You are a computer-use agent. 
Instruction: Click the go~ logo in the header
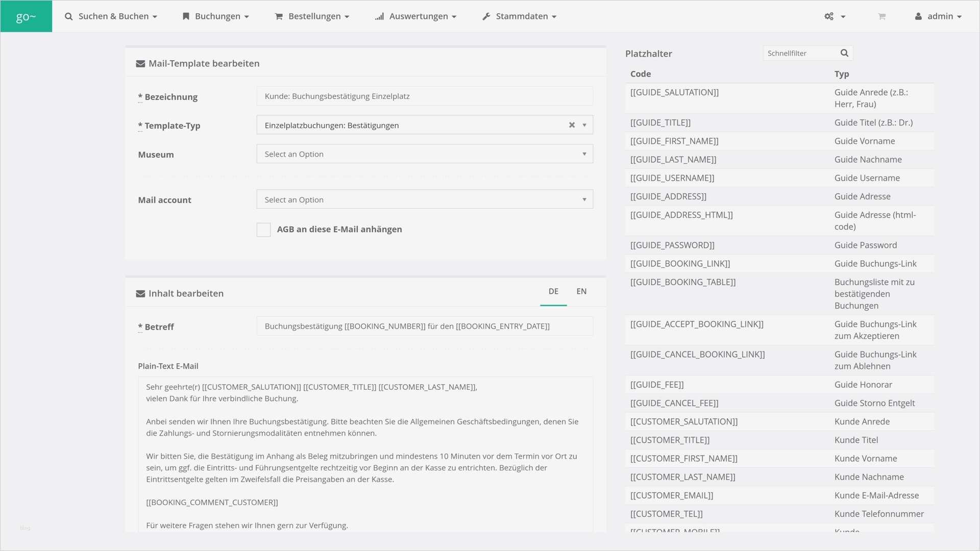tap(26, 16)
